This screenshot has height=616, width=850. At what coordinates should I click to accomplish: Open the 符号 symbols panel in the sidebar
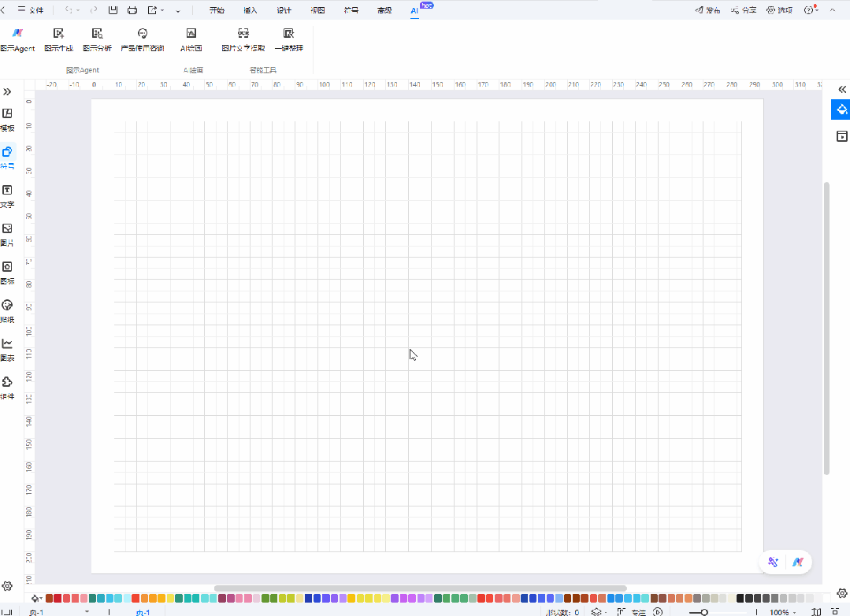pyautogui.click(x=8, y=158)
